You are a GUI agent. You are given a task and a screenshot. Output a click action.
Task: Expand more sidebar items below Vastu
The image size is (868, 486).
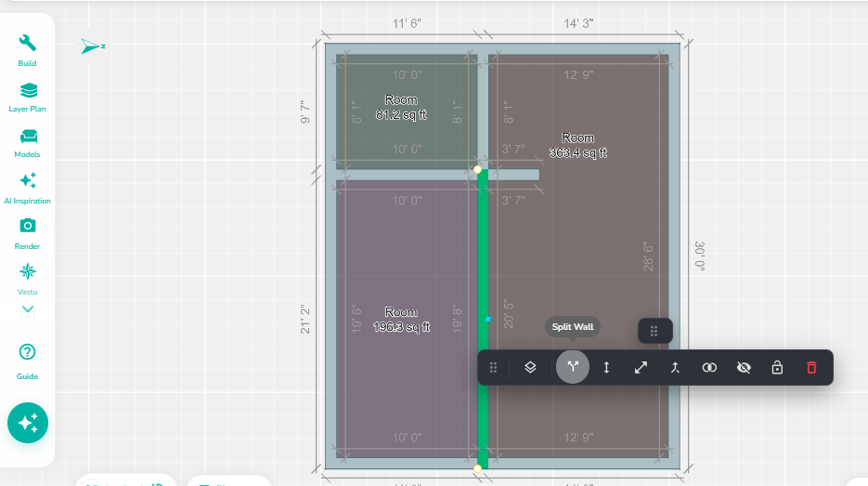pos(28,311)
